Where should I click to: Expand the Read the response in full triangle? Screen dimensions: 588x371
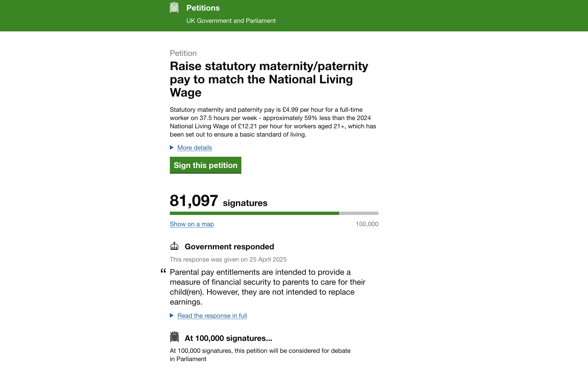point(172,315)
